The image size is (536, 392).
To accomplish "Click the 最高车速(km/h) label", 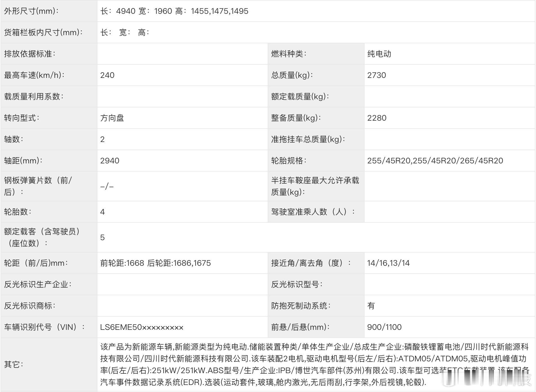I will (34, 75).
